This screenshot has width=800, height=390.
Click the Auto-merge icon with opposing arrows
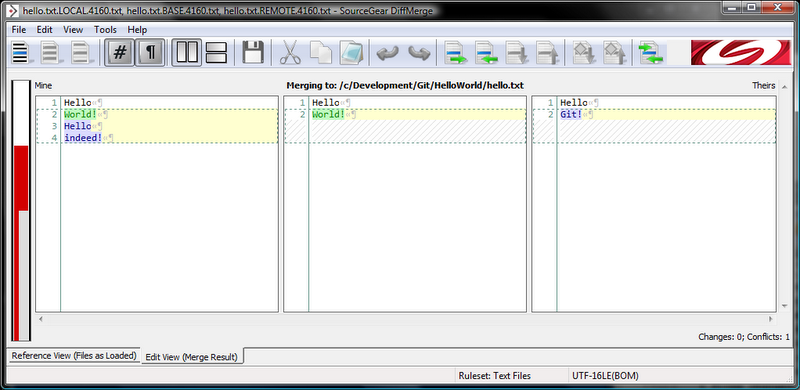(651, 53)
